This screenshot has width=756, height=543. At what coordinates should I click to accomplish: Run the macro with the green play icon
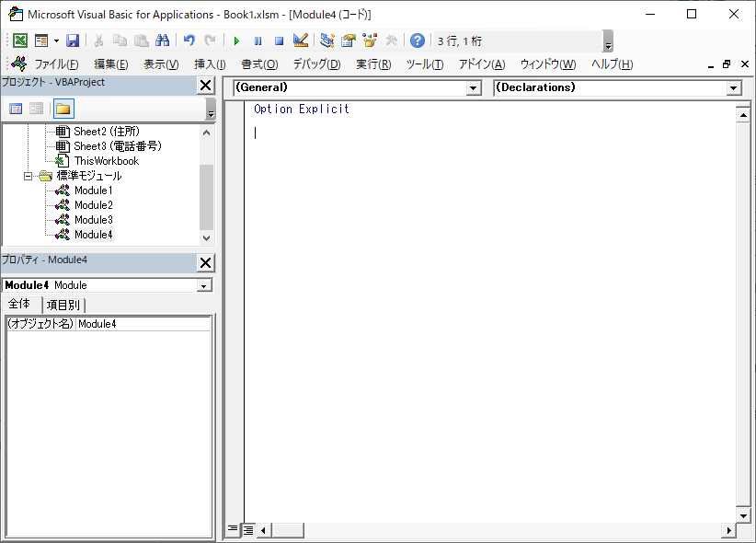tap(236, 41)
